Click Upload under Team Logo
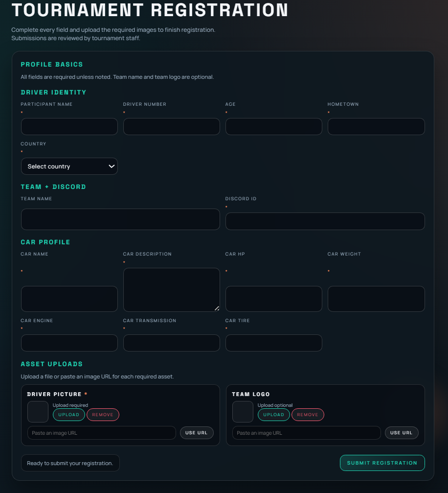The width and height of the screenshot is (448, 493). (273, 415)
